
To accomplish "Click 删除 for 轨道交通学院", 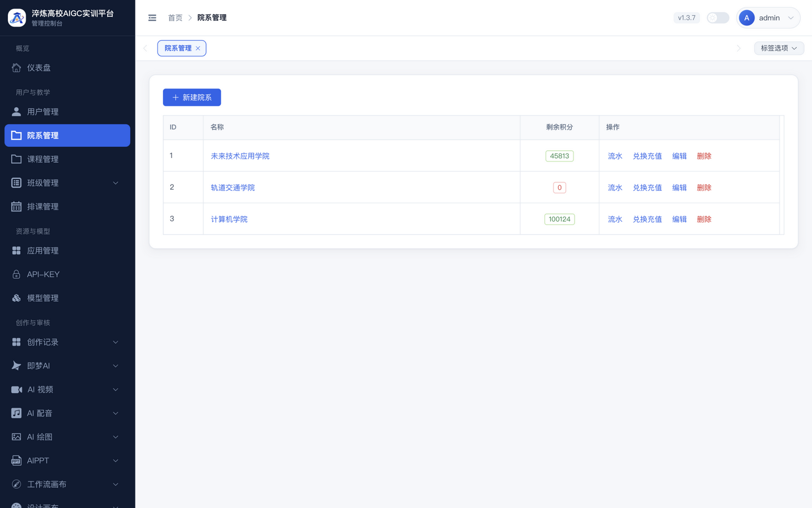I will [x=704, y=187].
